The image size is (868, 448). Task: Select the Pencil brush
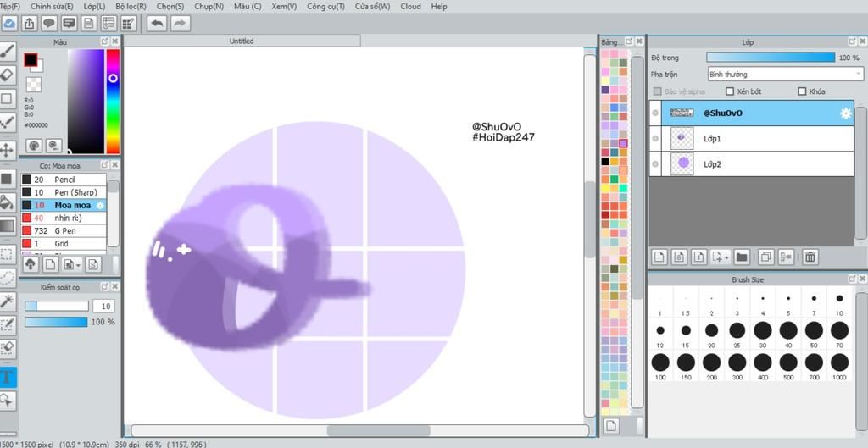[64, 180]
